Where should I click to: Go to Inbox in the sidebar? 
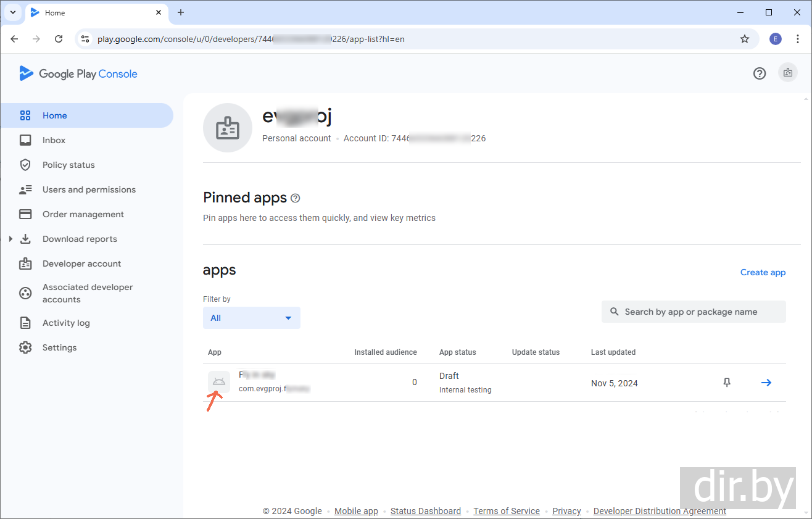(54, 140)
